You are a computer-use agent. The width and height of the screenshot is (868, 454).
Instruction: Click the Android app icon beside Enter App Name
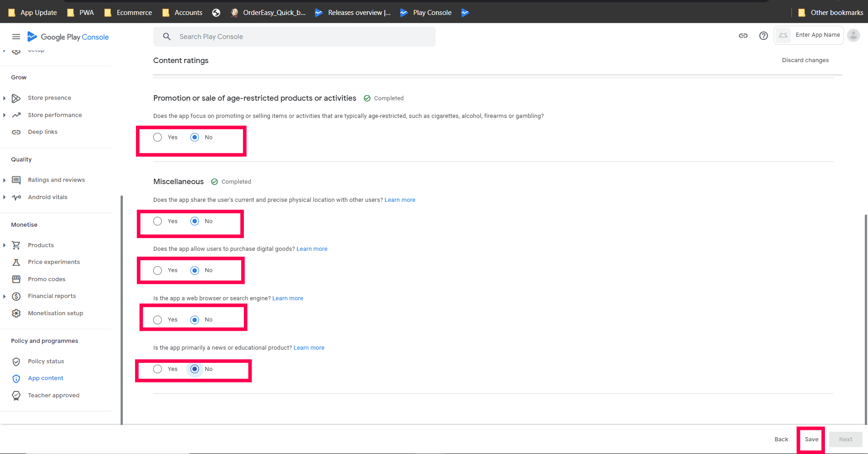point(783,35)
